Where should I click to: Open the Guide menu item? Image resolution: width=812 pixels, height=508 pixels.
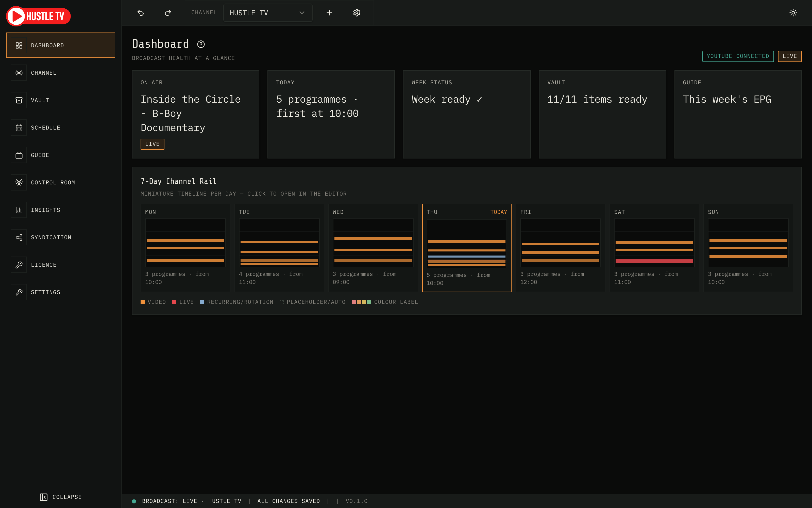point(61,155)
